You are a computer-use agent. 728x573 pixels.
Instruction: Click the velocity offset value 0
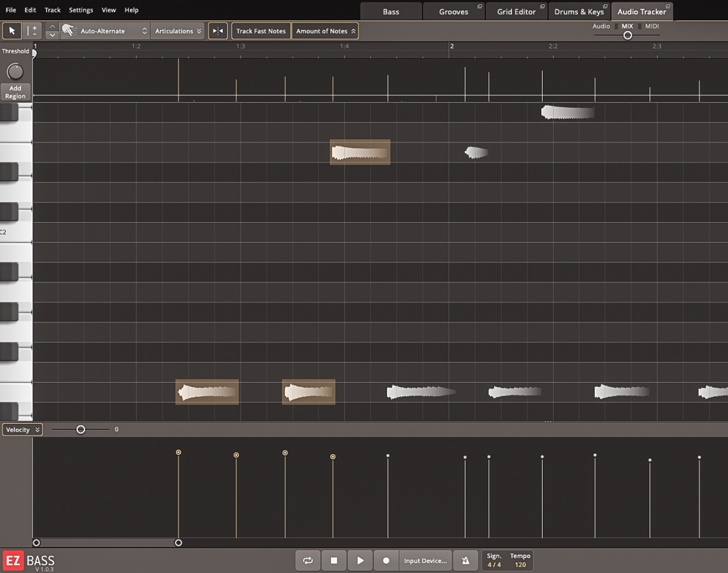[116, 429]
